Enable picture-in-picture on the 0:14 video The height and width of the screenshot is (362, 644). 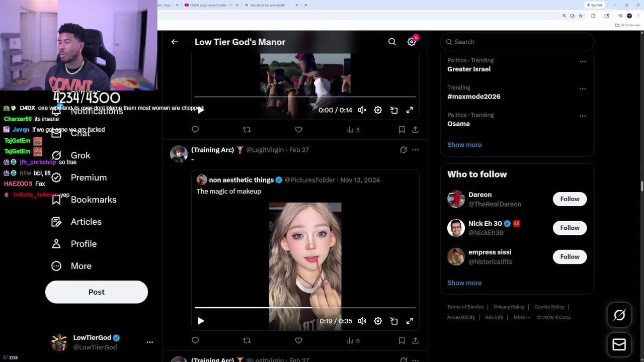394,110
